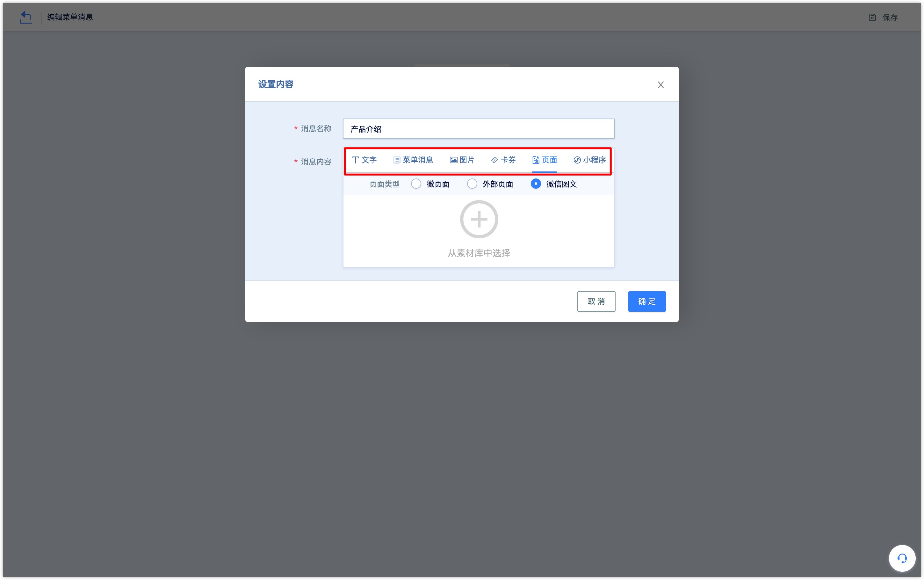Open the customer service headset icon

902,558
